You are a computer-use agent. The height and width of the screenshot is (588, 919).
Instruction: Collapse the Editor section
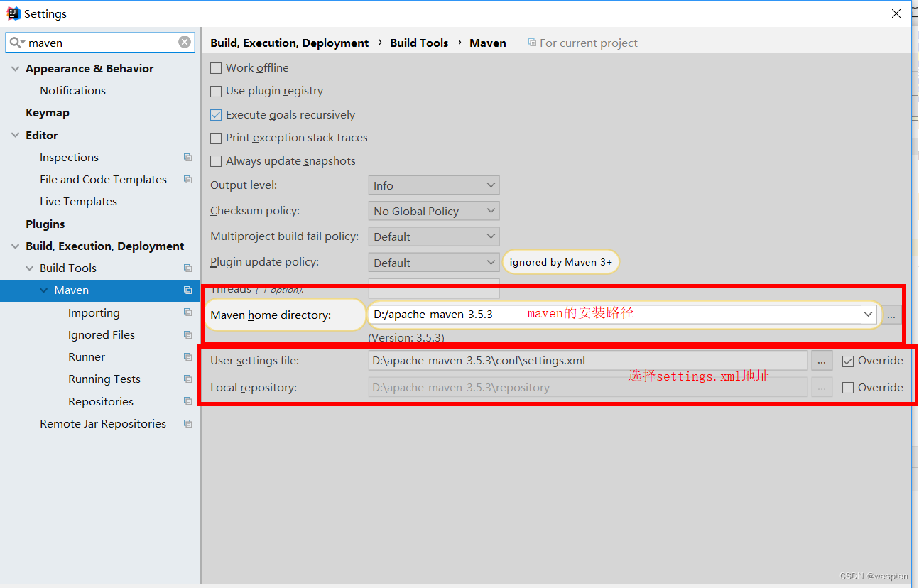point(15,136)
